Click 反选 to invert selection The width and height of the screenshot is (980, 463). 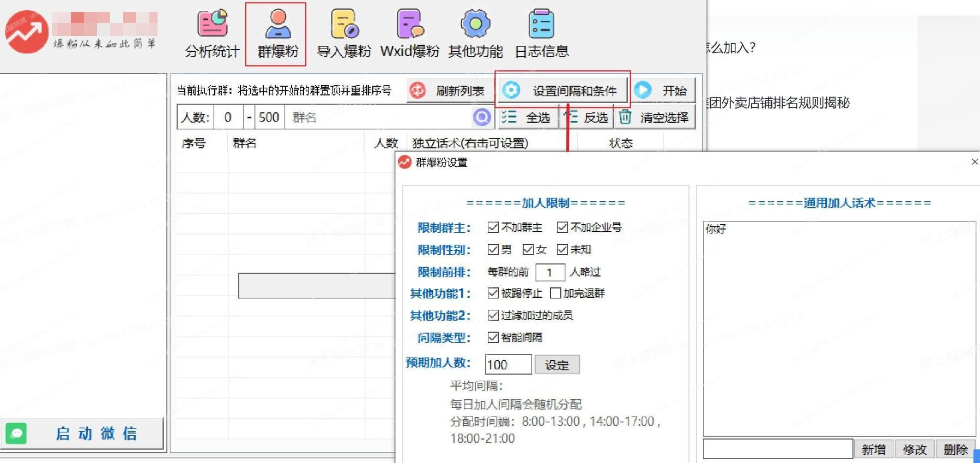(586, 117)
